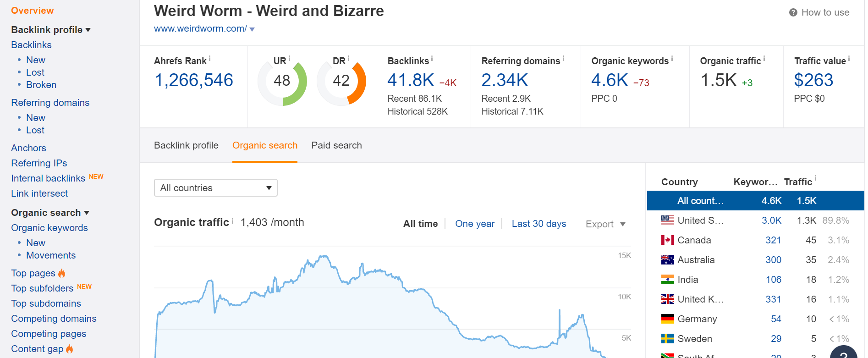Screen dimensions: 868x358
Task: Click the $263 traffic value
Action: pyautogui.click(x=813, y=80)
